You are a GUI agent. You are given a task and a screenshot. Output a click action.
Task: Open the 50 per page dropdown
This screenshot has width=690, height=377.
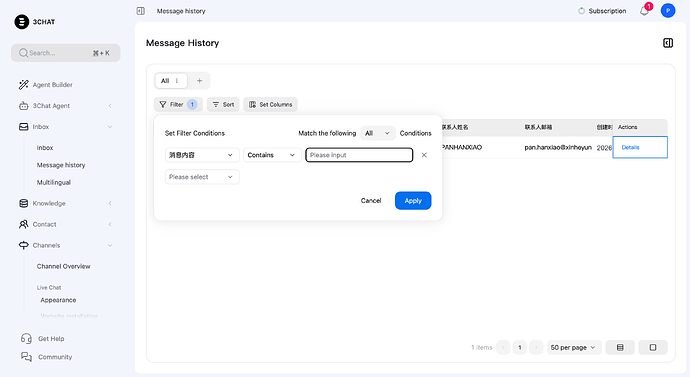tap(574, 348)
